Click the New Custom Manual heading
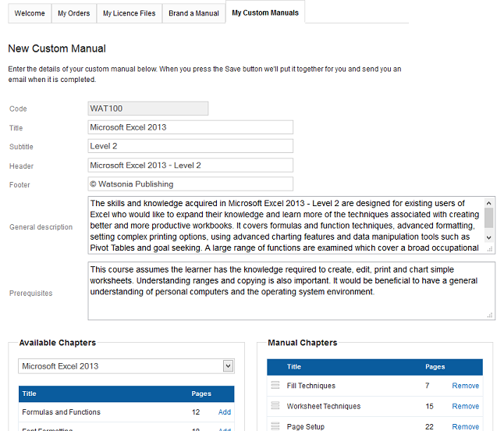 [57, 48]
